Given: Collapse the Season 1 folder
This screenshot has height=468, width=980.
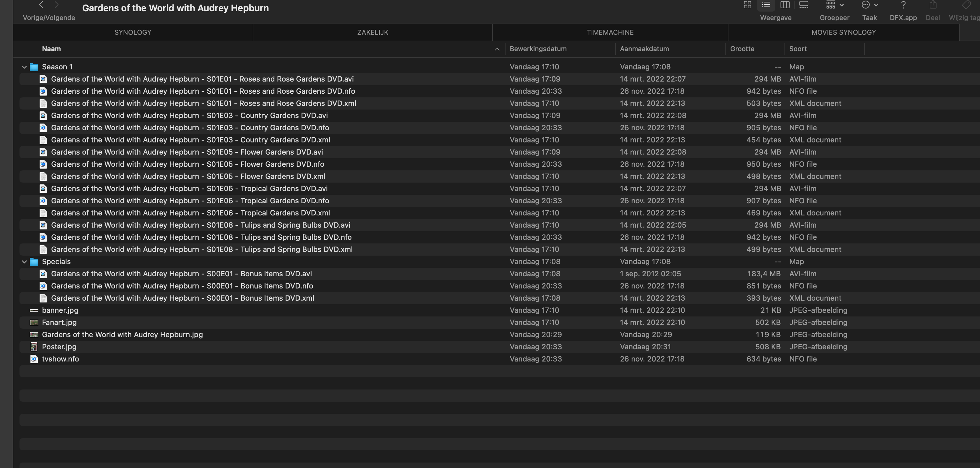Looking at the screenshot, I should 24,67.
